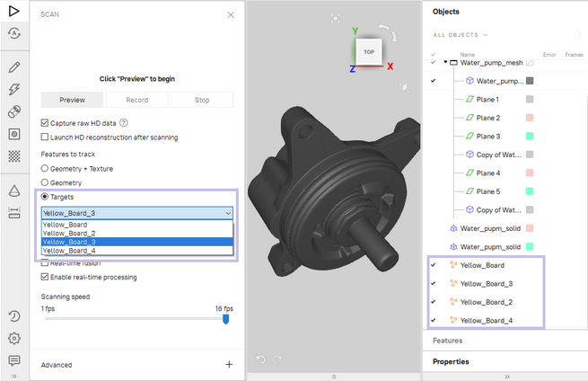
Task: Toggle visibility check for Water_pump... mesh child
Action: [x=433, y=81]
